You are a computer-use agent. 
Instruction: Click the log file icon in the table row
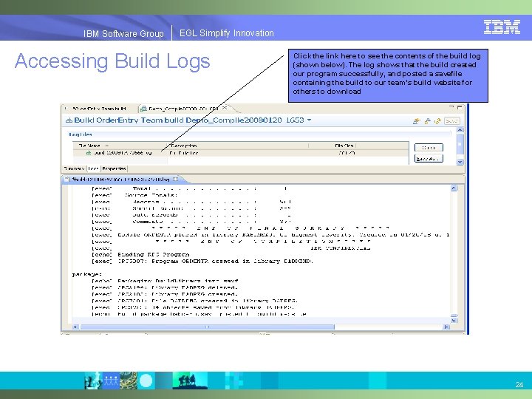(89, 153)
